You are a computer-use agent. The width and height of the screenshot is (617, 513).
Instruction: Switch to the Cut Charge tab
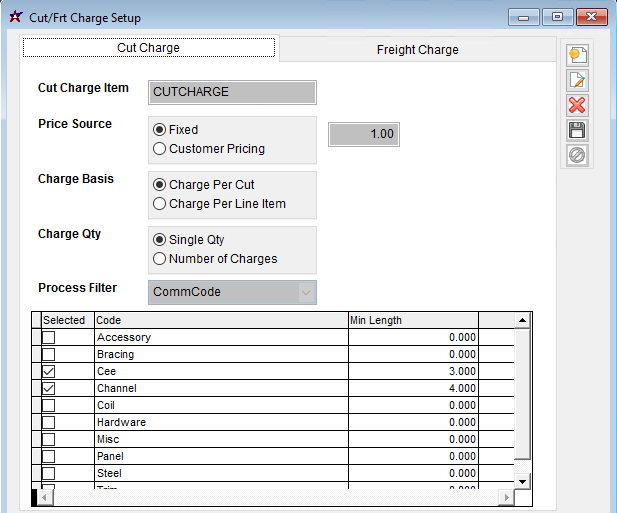tap(149, 48)
